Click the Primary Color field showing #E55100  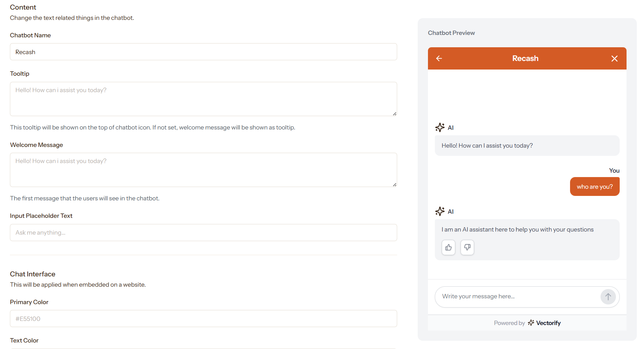tap(203, 319)
